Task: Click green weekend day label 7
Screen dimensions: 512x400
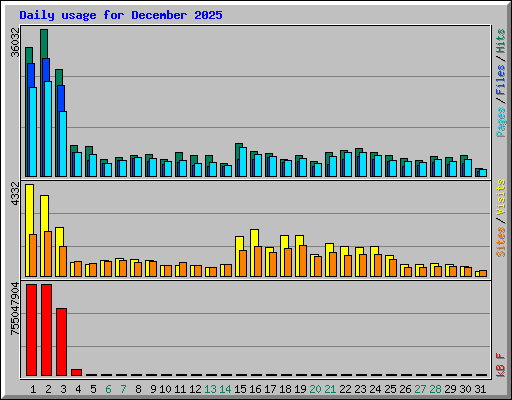Action: pyautogui.click(x=123, y=389)
